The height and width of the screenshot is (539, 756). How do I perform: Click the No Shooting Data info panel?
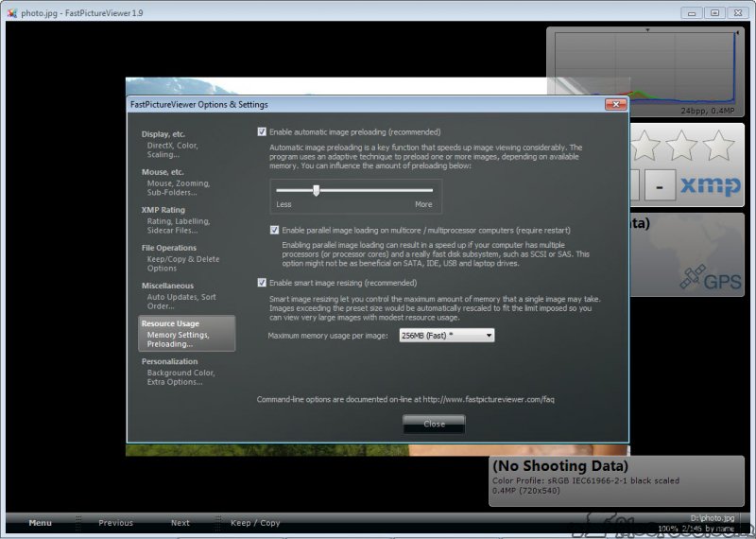click(x=616, y=480)
